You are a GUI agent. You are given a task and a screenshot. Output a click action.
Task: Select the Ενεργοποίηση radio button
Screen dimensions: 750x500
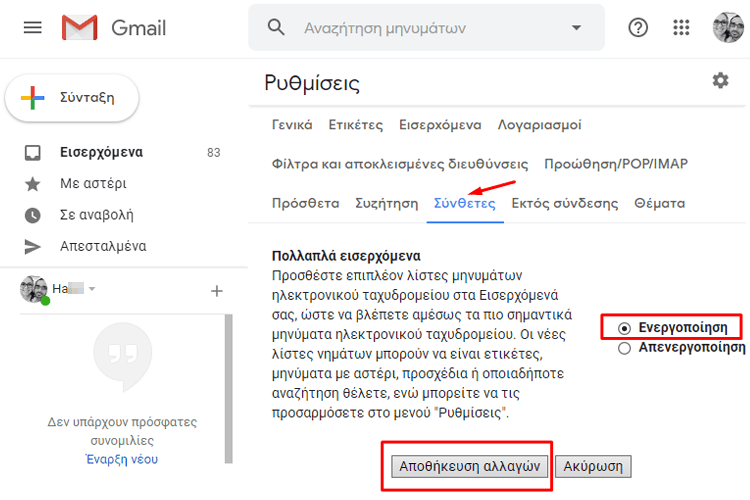pos(625,328)
